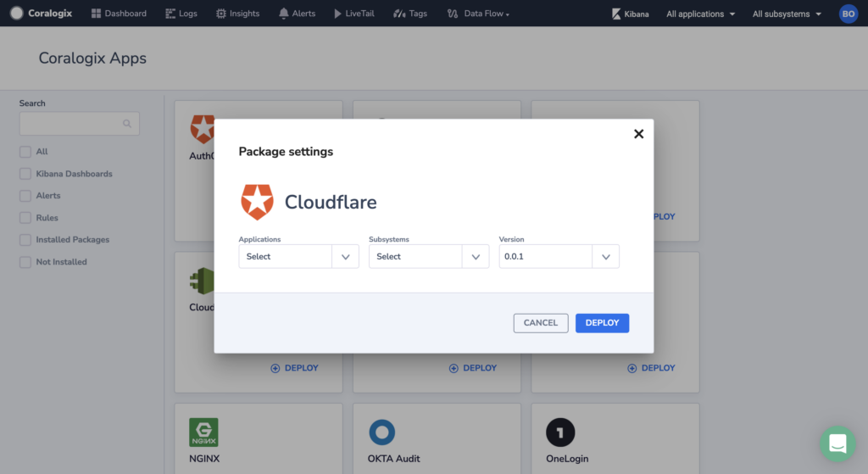Click the Alerts bell icon
Viewport: 868px width, 474px height.
[x=283, y=14]
